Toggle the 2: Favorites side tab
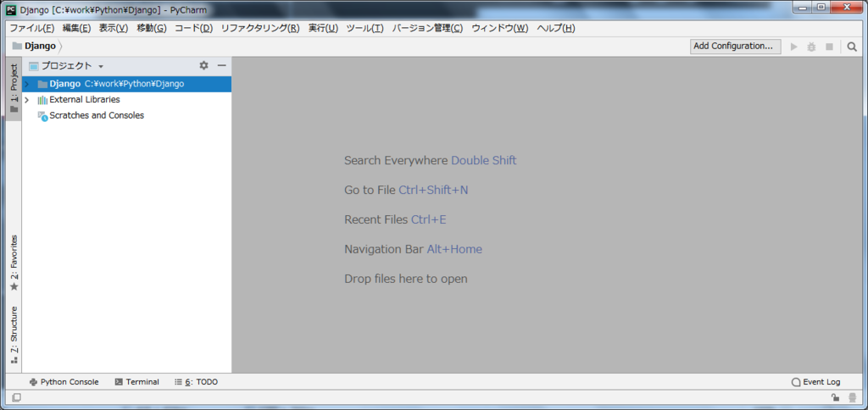Screen dimensions: 868x410 14,263
